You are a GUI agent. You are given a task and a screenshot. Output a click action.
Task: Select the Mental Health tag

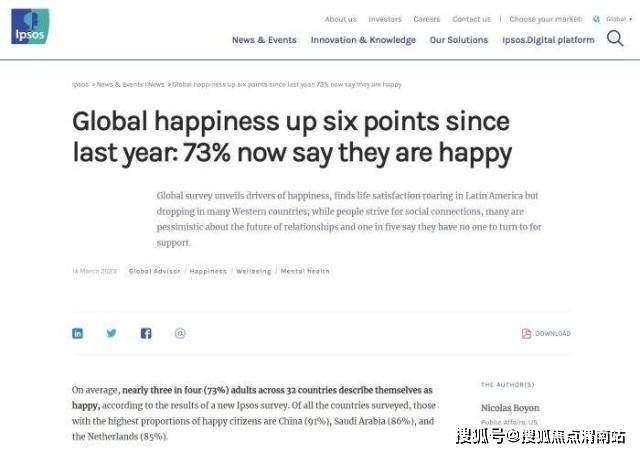click(305, 271)
